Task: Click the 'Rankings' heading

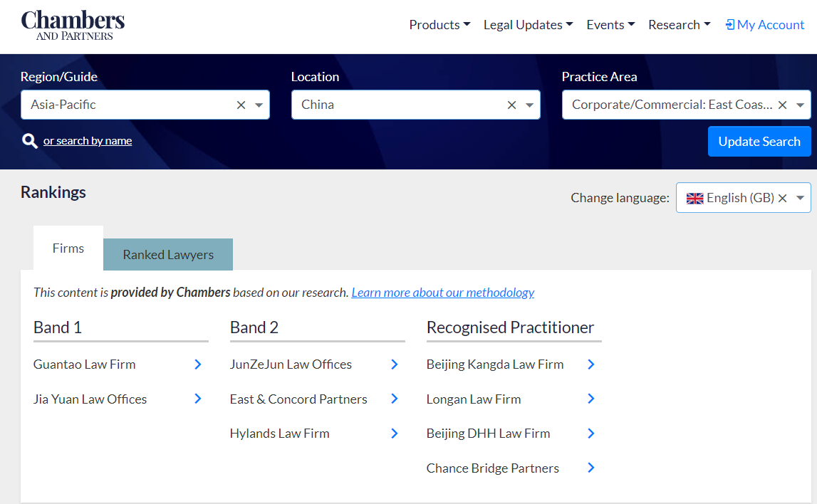Action: point(53,192)
